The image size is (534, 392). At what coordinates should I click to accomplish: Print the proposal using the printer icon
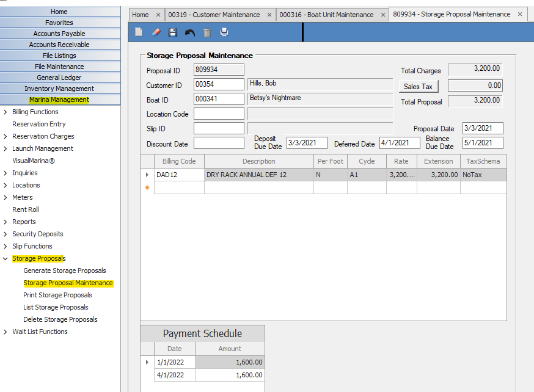[224, 32]
